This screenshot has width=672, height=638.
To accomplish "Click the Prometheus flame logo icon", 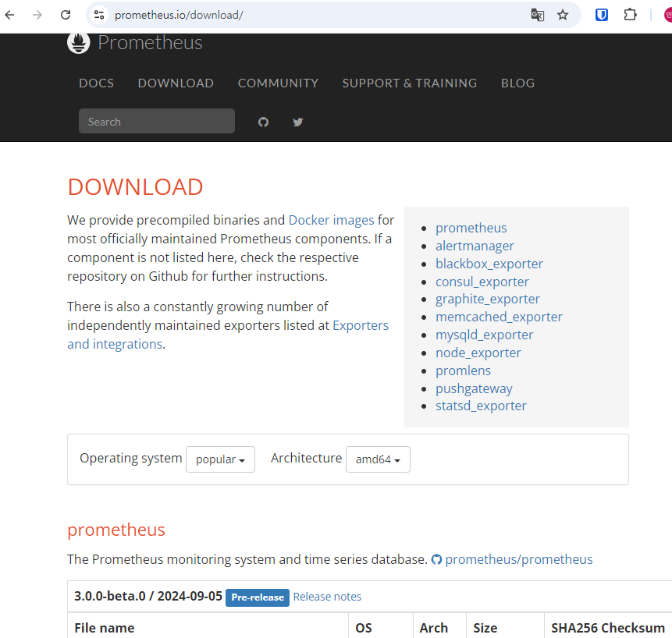I will tap(79, 42).
